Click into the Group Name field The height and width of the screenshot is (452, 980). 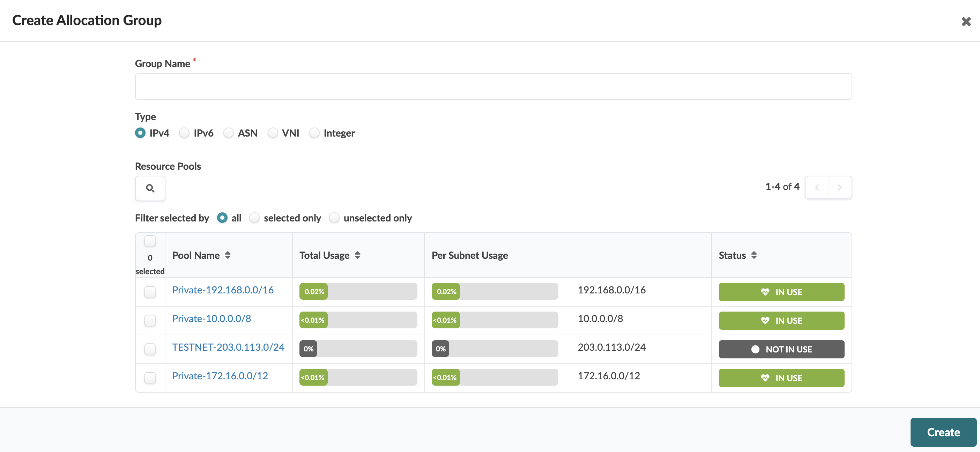(x=493, y=87)
